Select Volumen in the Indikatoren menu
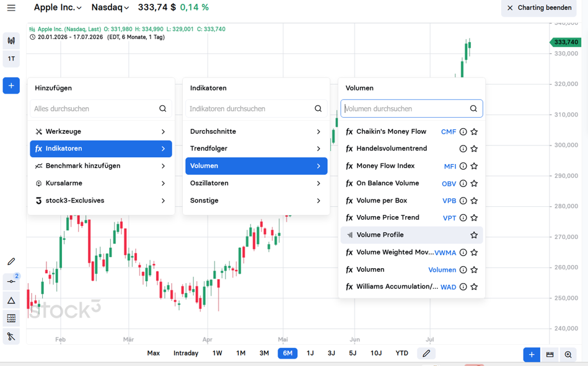The image size is (588, 366). pyautogui.click(x=257, y=166)
